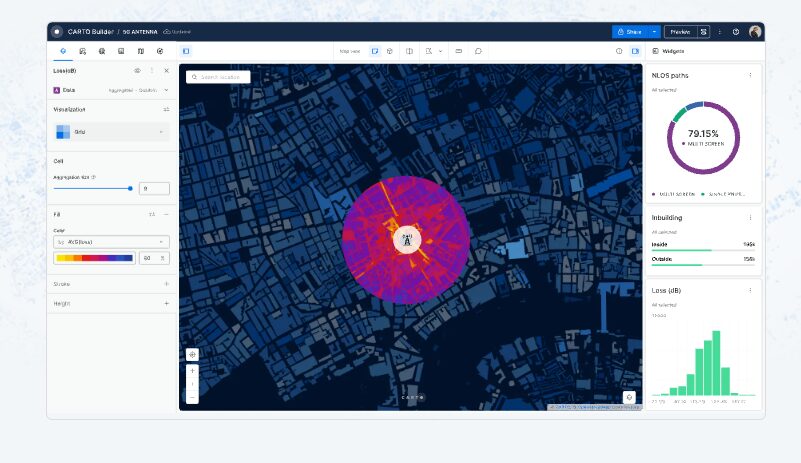Screen dimensions: 801x463
Task: Open NLOS paths widget options menu
Action: tap(750, 75)
